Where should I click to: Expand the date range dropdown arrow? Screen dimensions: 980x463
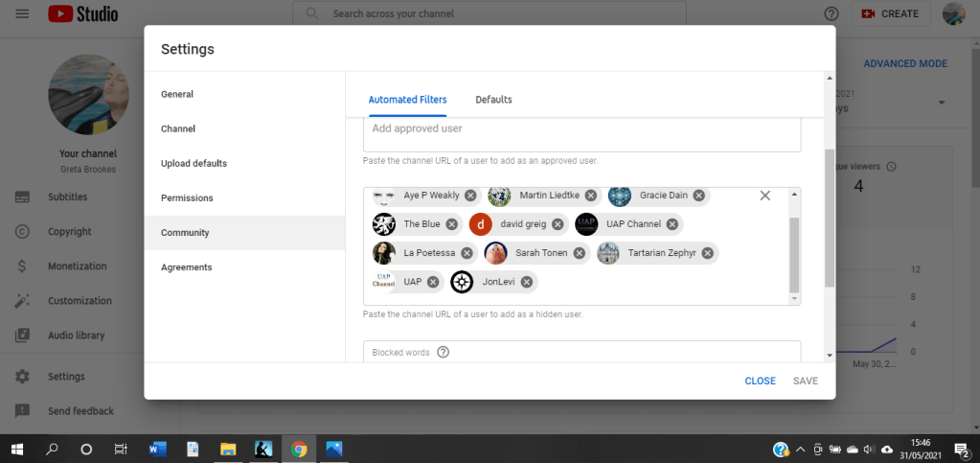pyautogui.click(x=942, y=103)
